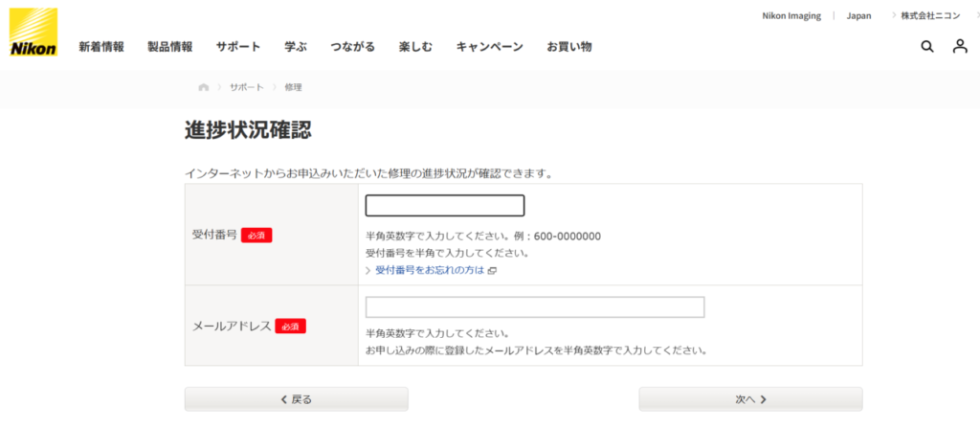Open 学ぶ navigation item
Viewport: 980px width, 429px height.
pyautogui.click(x=296, y=46)
